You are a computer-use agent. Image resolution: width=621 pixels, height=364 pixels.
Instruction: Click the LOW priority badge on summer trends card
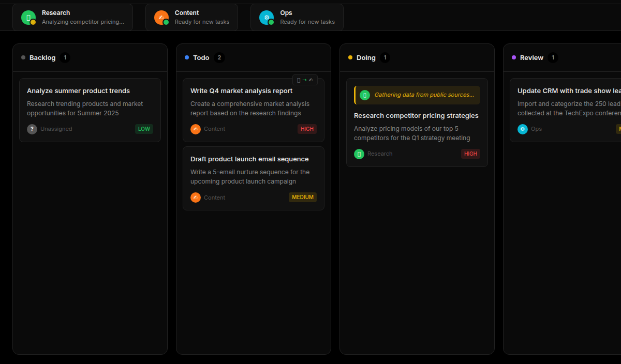point(144,129)
